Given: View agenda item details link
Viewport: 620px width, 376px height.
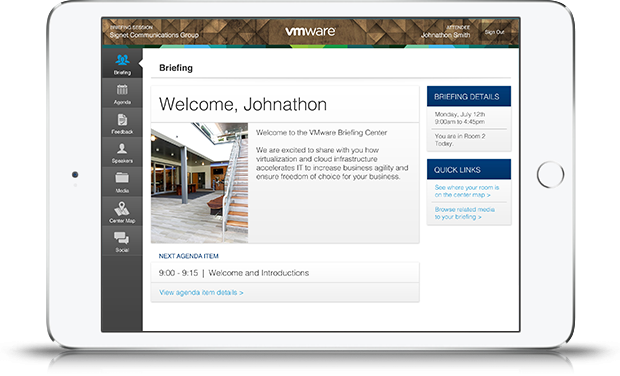Looking at the screenshot, I should [201, 293].
